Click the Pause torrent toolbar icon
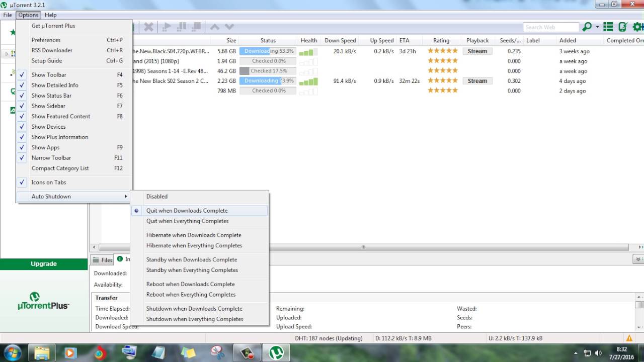 click(x=182, y=27)
